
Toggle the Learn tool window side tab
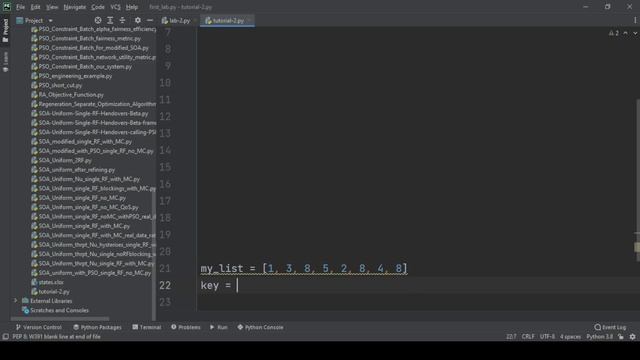[x=5, y=61]
